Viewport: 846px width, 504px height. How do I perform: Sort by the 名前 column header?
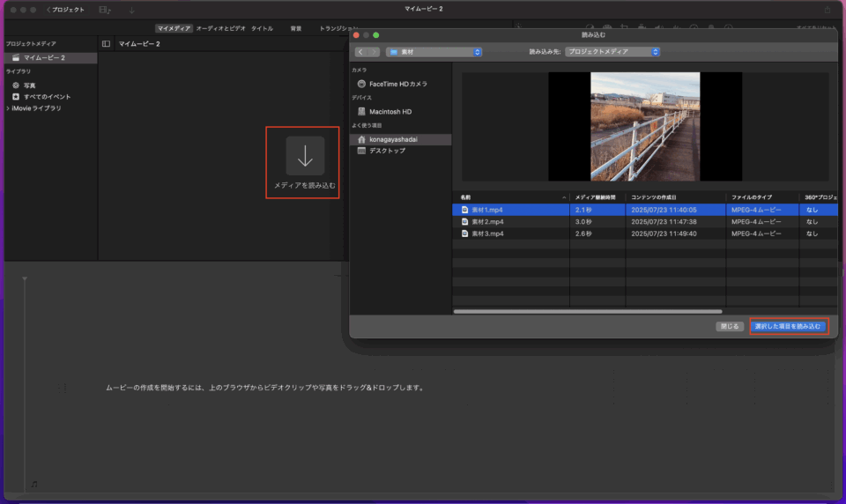510,197
